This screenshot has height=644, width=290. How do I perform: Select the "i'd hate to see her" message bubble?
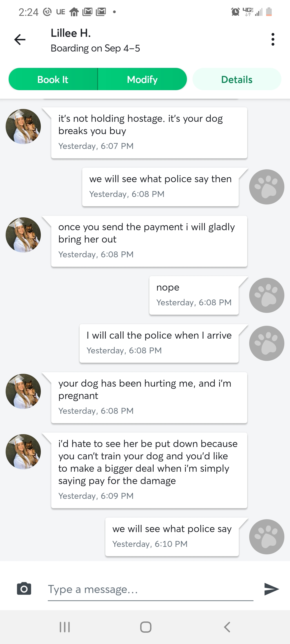pyautogui.click(x=149, y=470)
